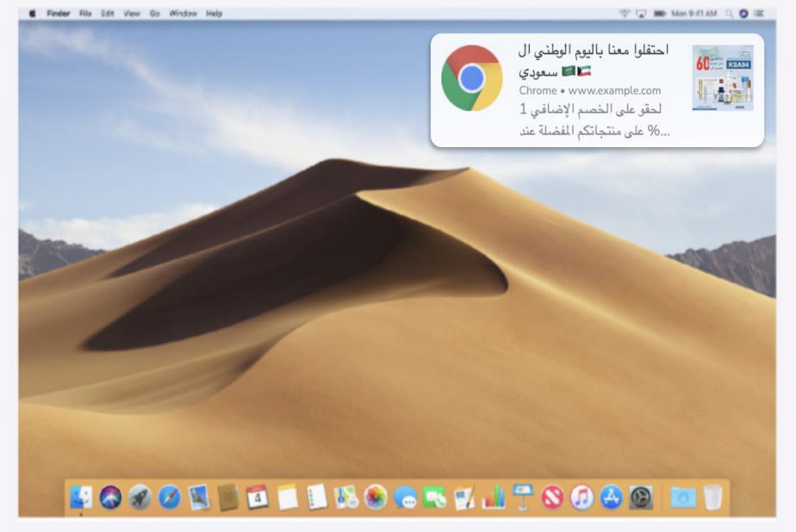This screenshot has height=532, width=796.
Task: Open Launchpad rocket icon in Dock
Action: pos(140,497)
